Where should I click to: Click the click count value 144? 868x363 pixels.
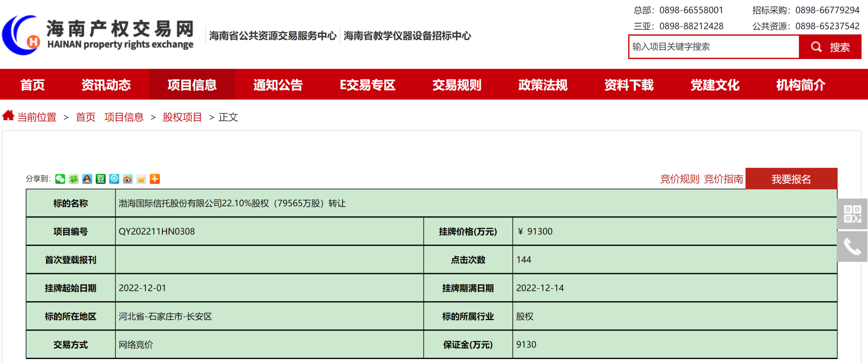[x=524, y=260]
